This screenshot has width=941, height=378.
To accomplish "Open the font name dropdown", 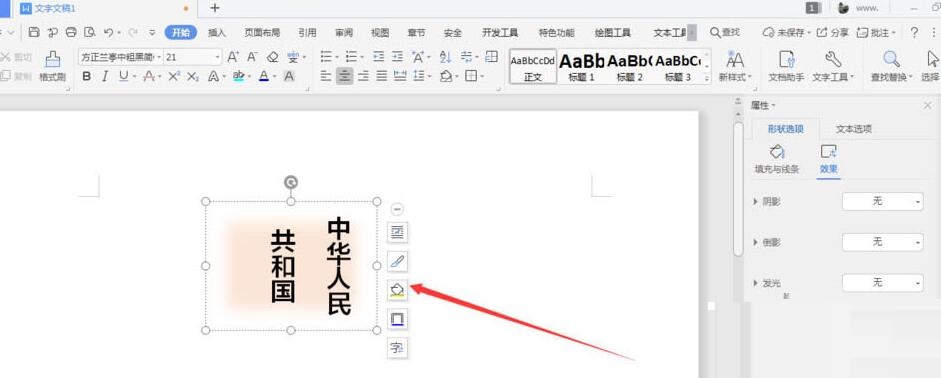I will (x=159, y=57).
